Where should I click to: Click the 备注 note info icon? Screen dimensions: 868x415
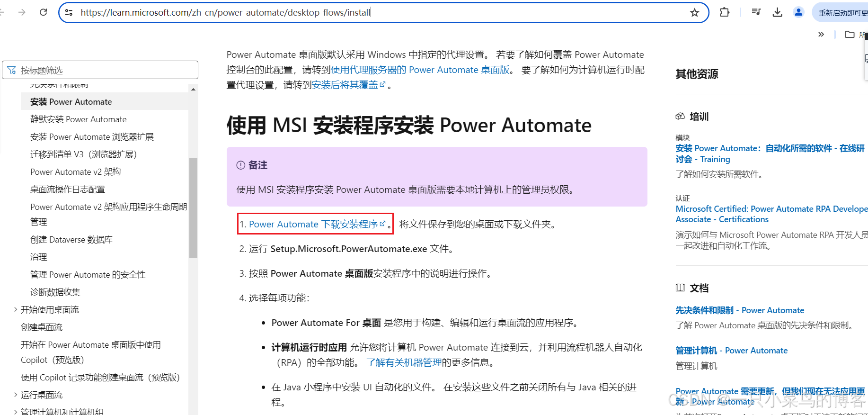click(240, 165)
